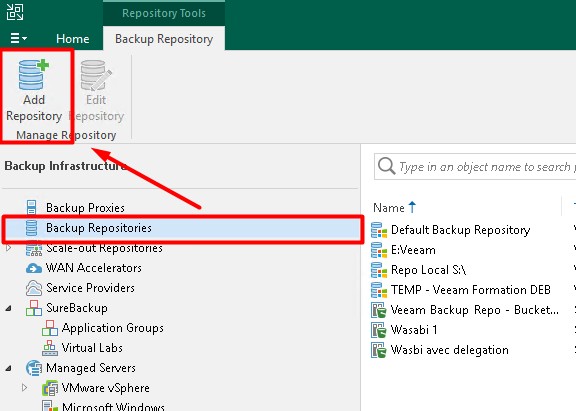The height and width of the screenshot is (411, 576).
Task: Select the Wasabi 1 repository row
Action: click(414, 330)
